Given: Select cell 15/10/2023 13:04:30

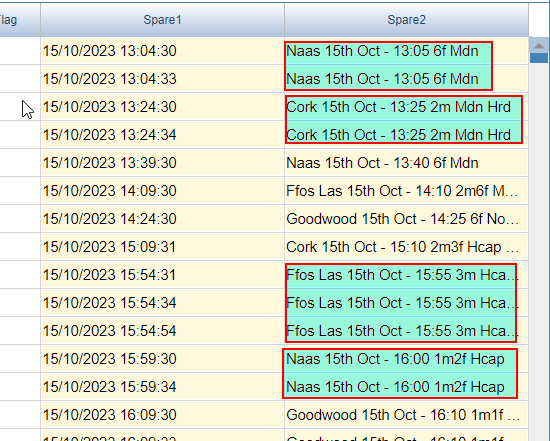Looking at the screenshot, I should (162, 51).
